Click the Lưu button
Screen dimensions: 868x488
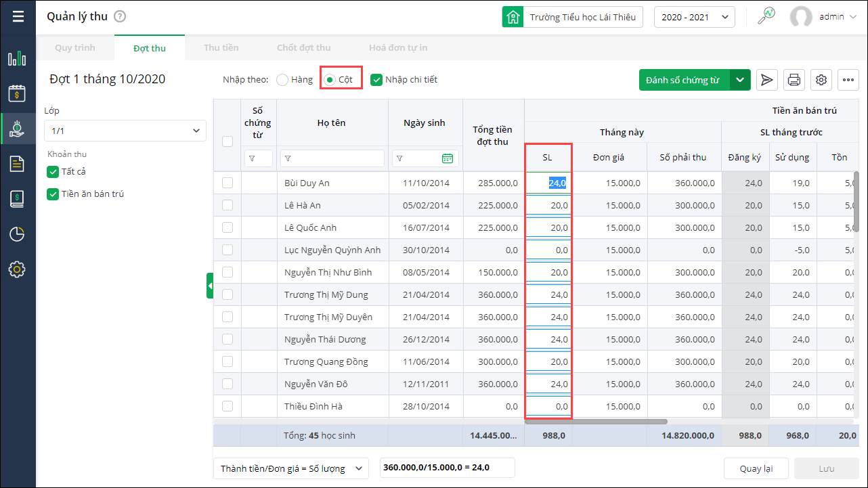pos(826,468)
